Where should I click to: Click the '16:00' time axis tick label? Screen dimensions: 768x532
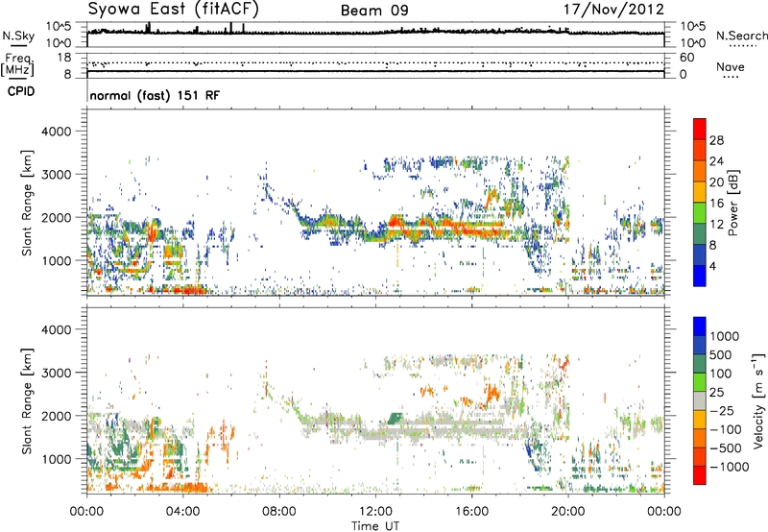[x=472, y=512]
